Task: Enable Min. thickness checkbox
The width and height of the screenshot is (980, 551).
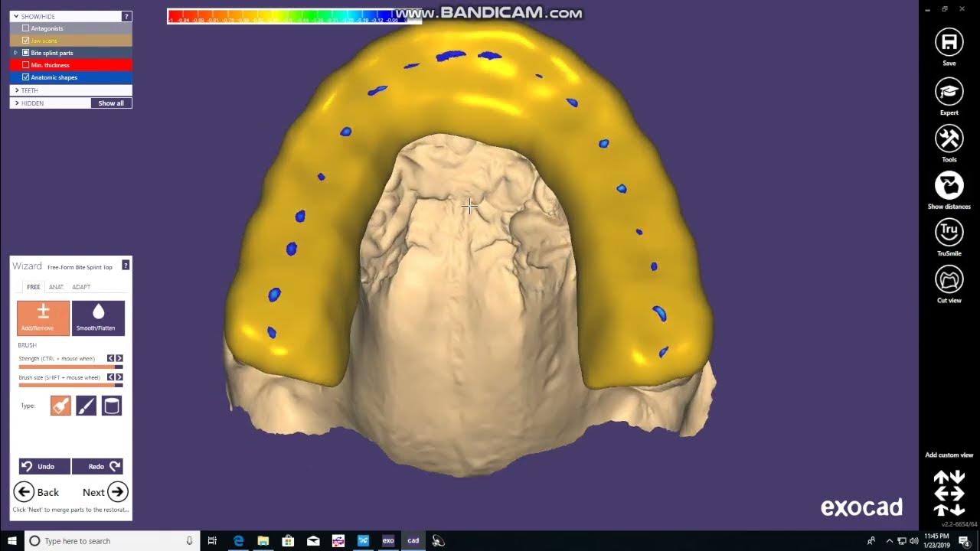Action: click(x=26, y=65)
